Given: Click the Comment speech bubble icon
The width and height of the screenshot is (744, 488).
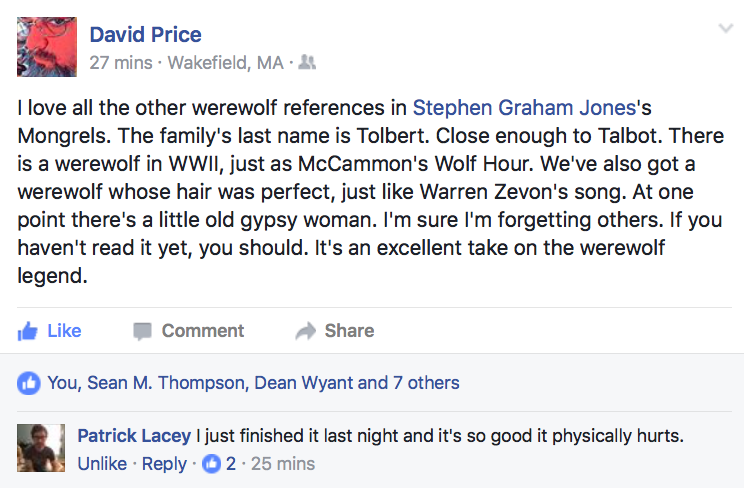Looking at the screenshot, I should (x=142, y=331).
